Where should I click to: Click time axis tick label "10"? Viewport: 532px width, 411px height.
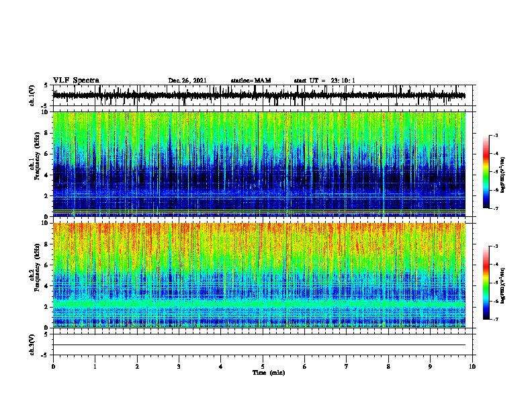[x=472, y=367]
